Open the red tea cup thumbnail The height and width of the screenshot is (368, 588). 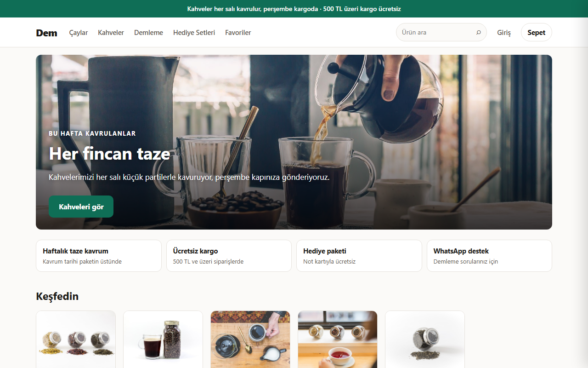338,339
